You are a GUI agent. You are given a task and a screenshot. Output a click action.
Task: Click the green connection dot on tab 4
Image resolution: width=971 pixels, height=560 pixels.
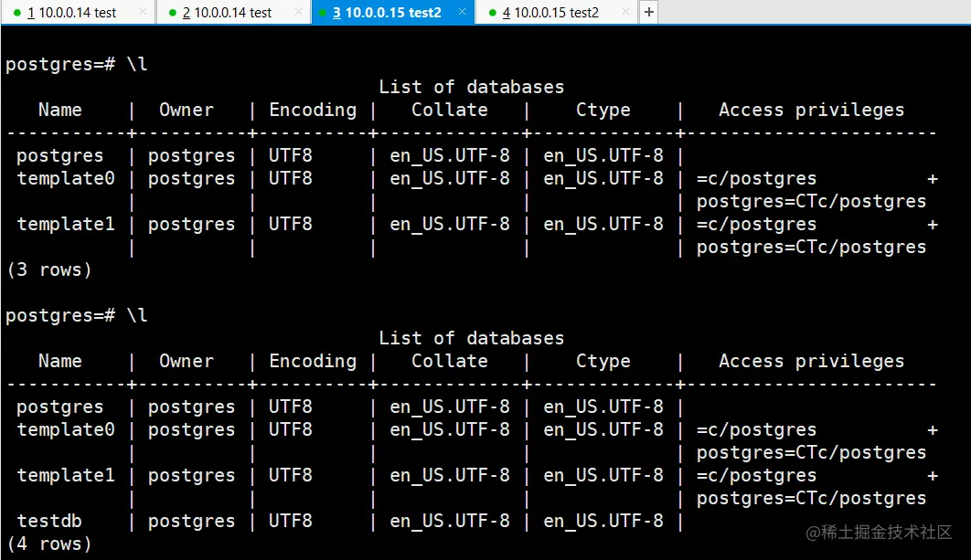(492, 13)
